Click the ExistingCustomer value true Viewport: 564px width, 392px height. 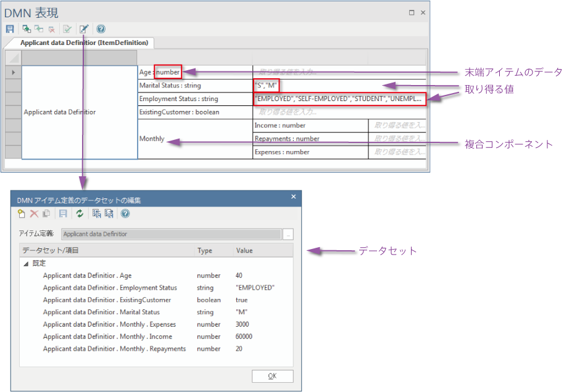pos(242,300)
